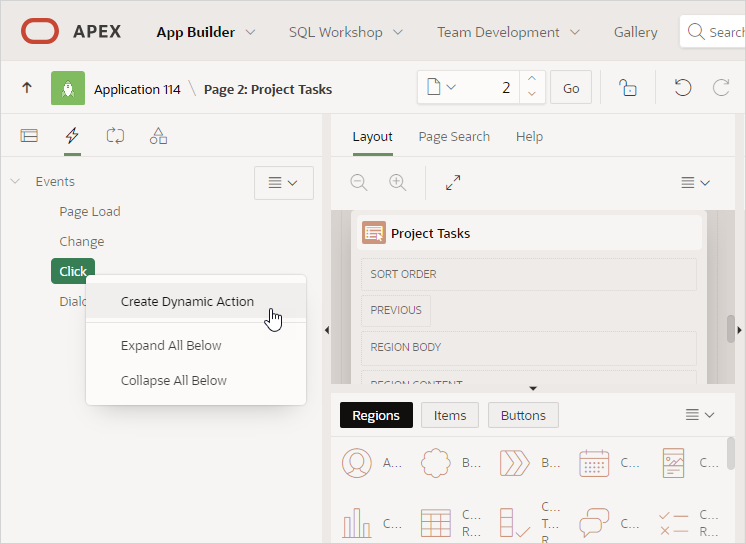Screen dimensions: 746x544
Task: Click the SQL Workshop menu label
Action: coord(335,32)
